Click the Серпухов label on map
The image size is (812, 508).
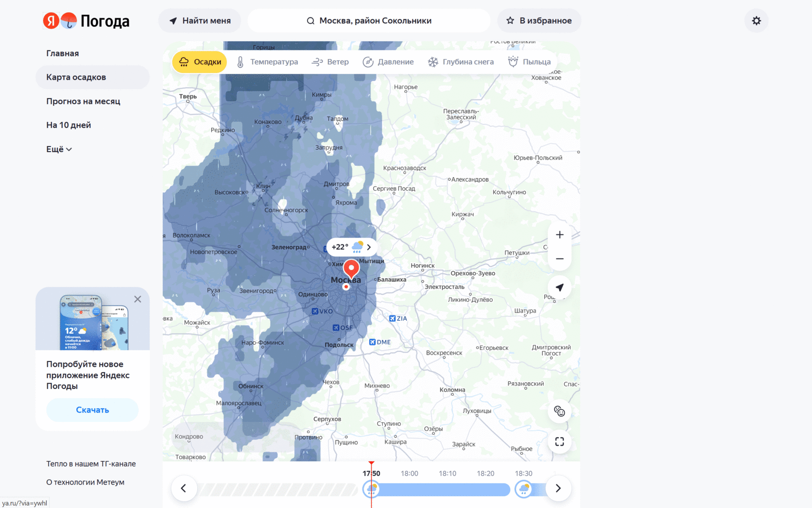327,419
